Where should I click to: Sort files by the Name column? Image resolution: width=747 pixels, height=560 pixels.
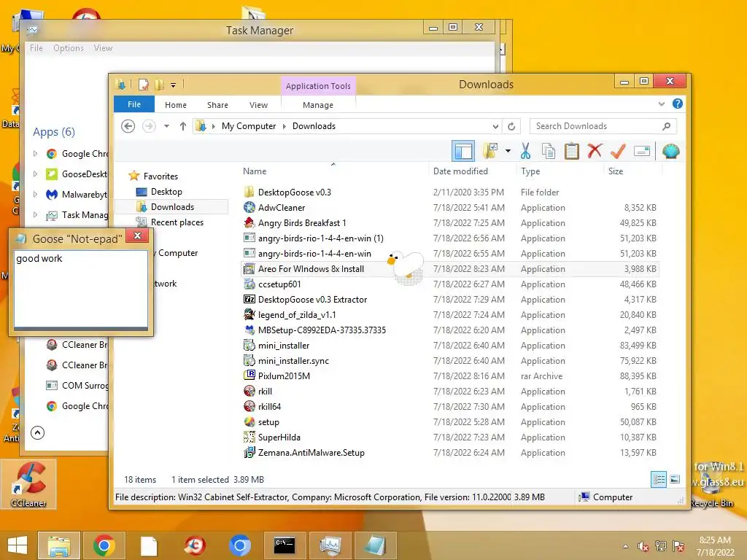(x=255, y=171)
